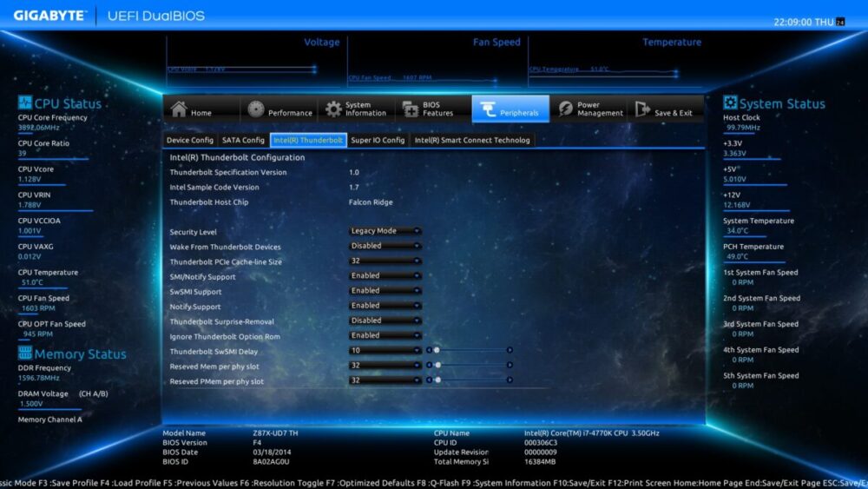
Task: Click the Host Clock 99.79MHz value
Action: [743, 128]
